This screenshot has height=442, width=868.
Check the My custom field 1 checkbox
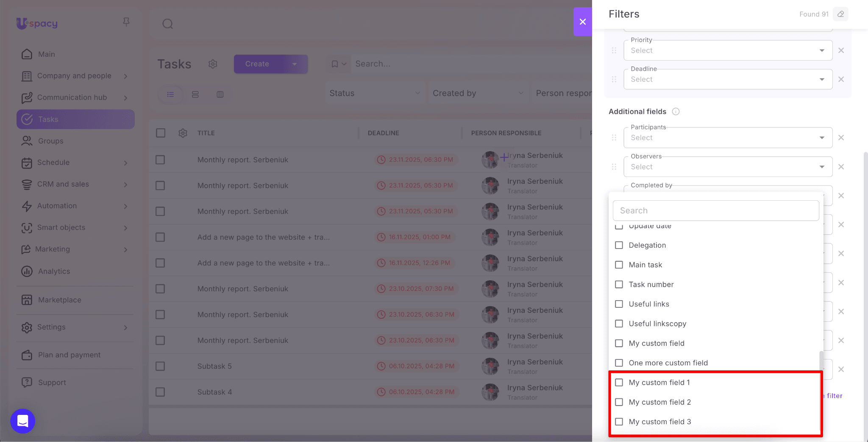619,382
